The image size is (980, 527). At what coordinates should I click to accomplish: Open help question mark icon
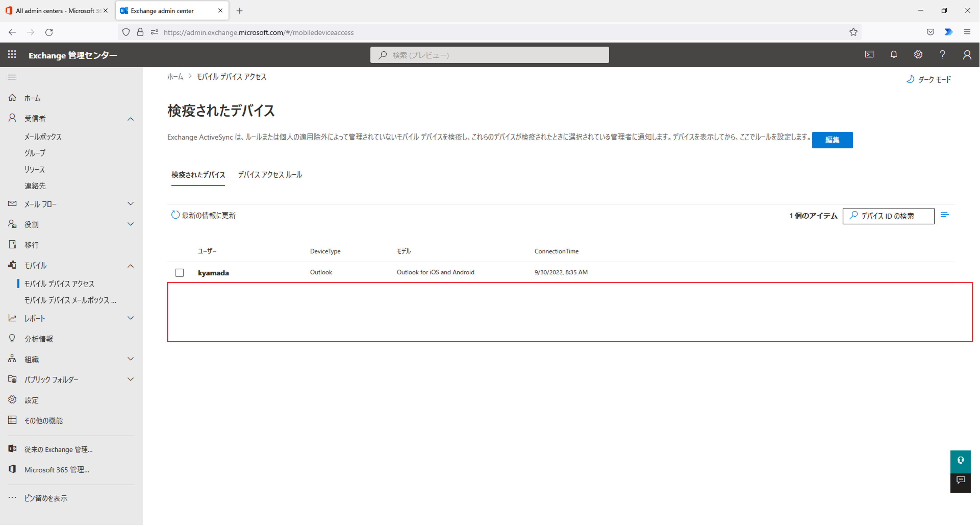pos(942,54)
